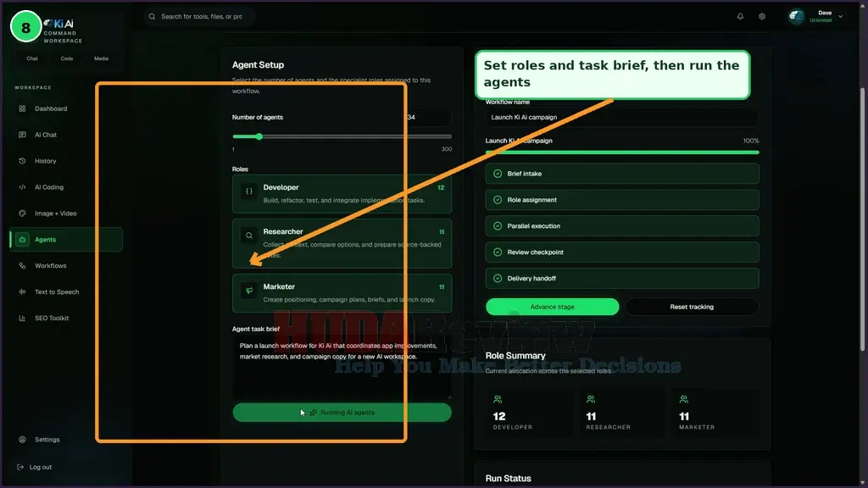Image resolution: width=868 pixels, height=488 pixels.
Task: Select the Agents robot icon
Action: 22,240
